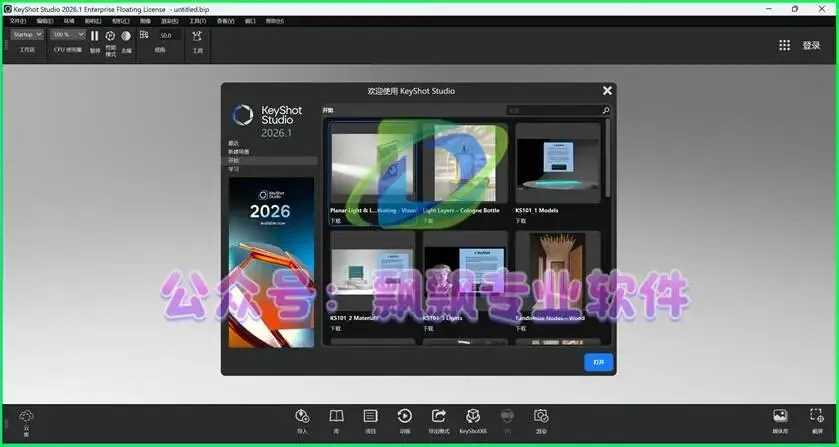839x447 pixels.
Task: Click the welcome dialog vertical scrollbar
Action: [x=608, y=158]
